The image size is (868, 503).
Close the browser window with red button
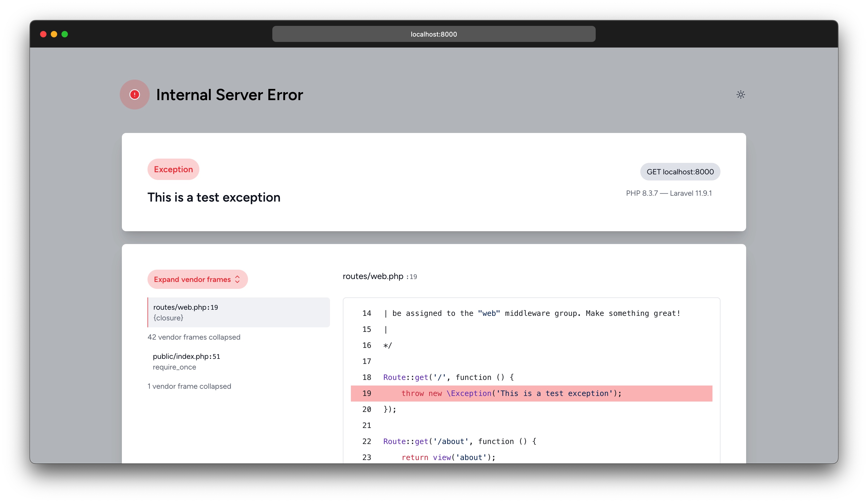click(43, 34)
